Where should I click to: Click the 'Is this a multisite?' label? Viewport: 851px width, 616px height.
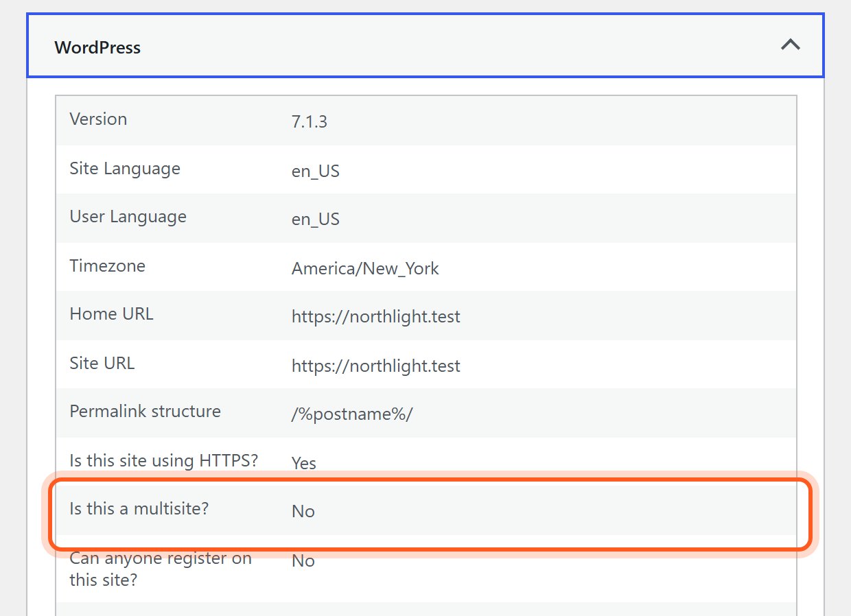click(139, 508)
